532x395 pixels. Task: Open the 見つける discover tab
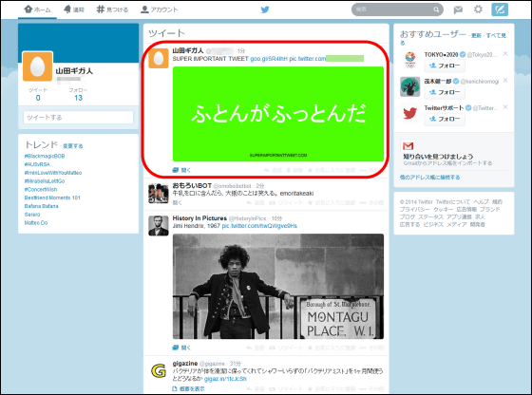click(112, 9)
